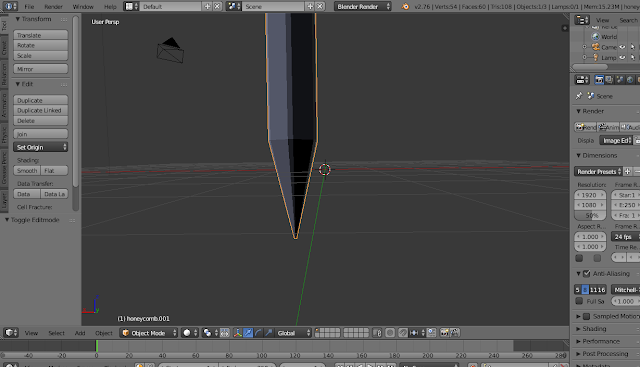The image size is (640, 367).
Task: Expand the Lamp item in outliner
Action: tap(584, 58)
